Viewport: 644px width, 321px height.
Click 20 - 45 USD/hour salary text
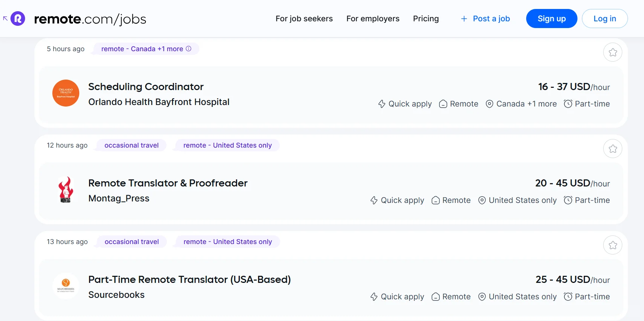pyautogui.click(x=573, y=183)
